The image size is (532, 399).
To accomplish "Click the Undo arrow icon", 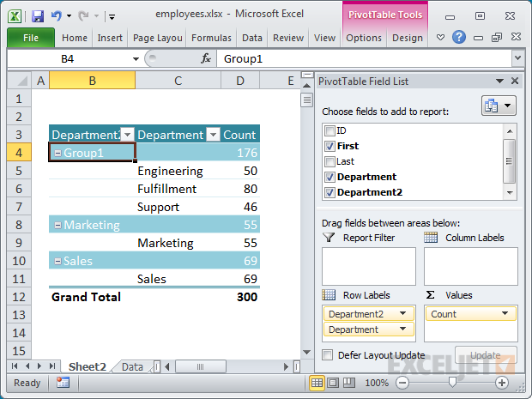I will click(57, 16).
